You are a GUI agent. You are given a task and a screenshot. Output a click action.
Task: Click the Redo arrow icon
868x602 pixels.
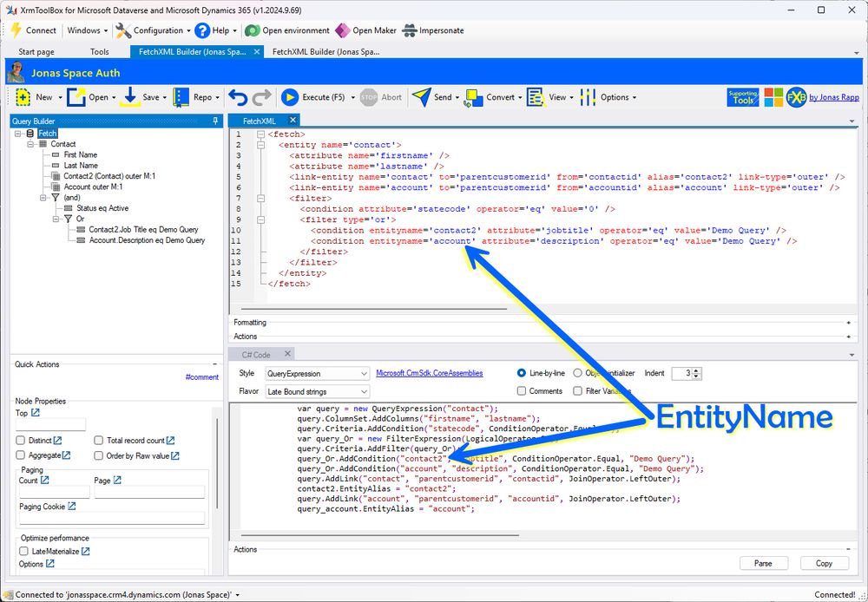click(x=261, y=97)
